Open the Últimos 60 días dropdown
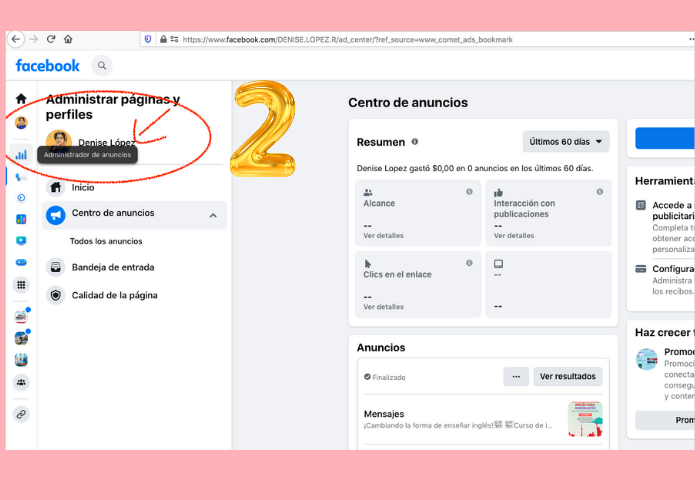The image size is (700, 500). click(566, 142)
